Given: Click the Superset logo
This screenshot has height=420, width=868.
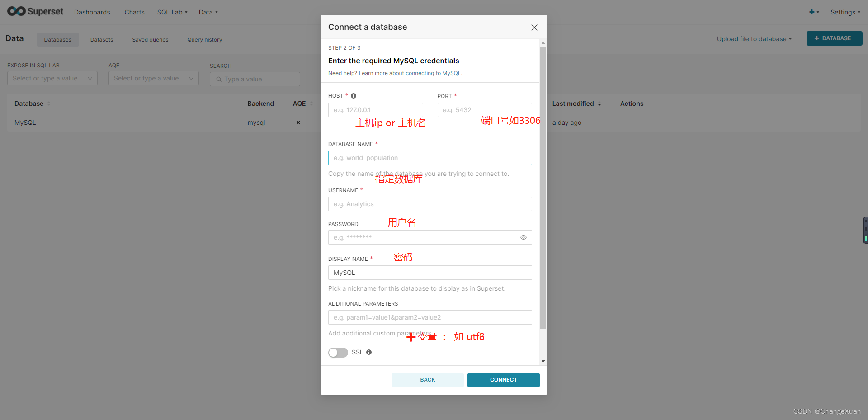Looking at the screenshot, I should click(x=35, y=11).
